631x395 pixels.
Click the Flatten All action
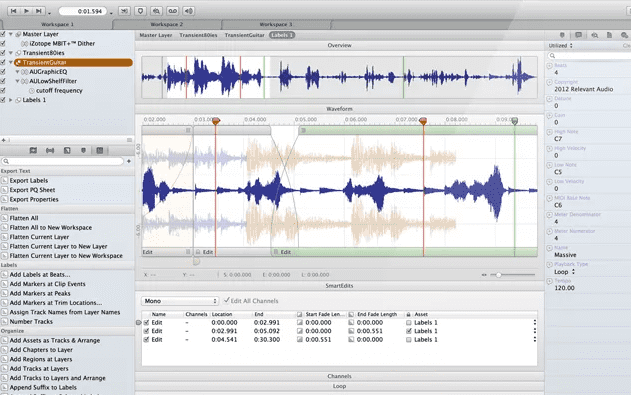(x=24, y=218)
